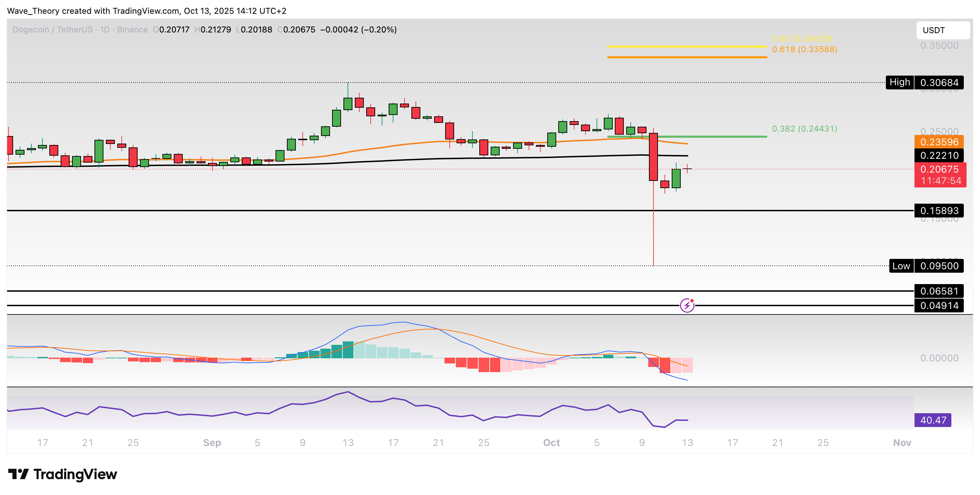Viewport: 980px width, 495px height.
Task: Select the 0.15893 horizontal level label
Action: [x=939, y=211]
